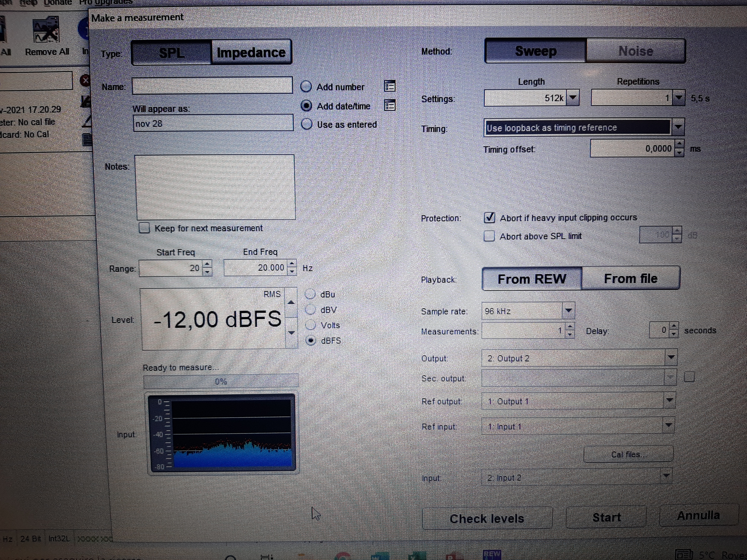Increase the level with the up arrow
The image size is (747, 560).
pyautogui.click(x=291, y=302)
